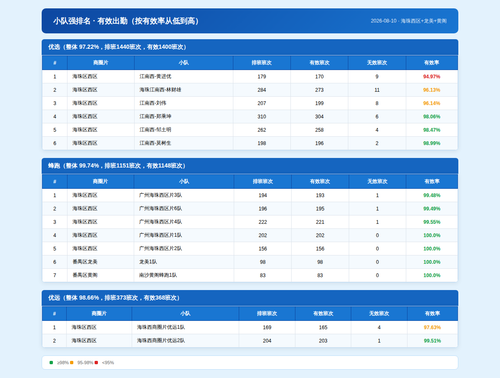
Task: Click the date text starting 2026-08-10
Action: tap(409, 21)
